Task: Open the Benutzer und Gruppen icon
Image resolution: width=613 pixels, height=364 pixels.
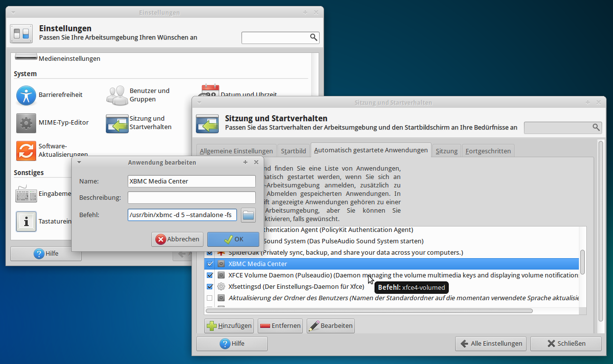Action: tap(117, 95)
